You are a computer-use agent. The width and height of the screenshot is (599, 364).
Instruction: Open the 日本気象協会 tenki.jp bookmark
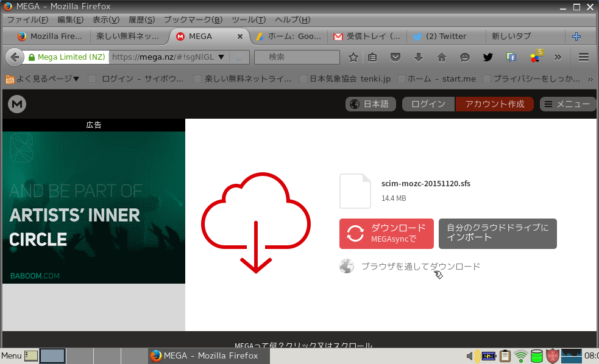(345, 79)
